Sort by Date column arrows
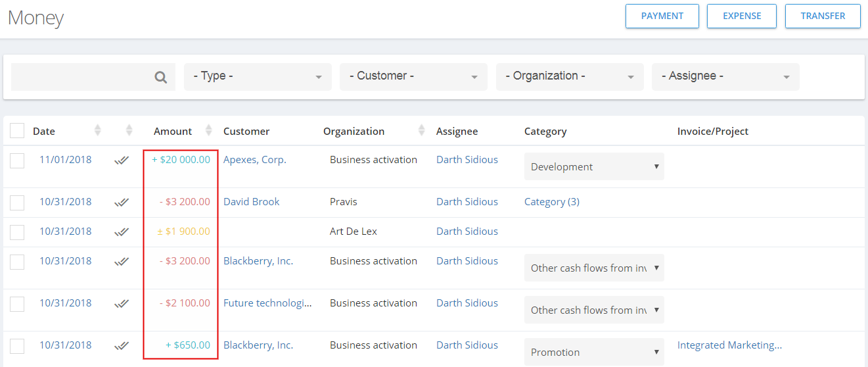 98,130
